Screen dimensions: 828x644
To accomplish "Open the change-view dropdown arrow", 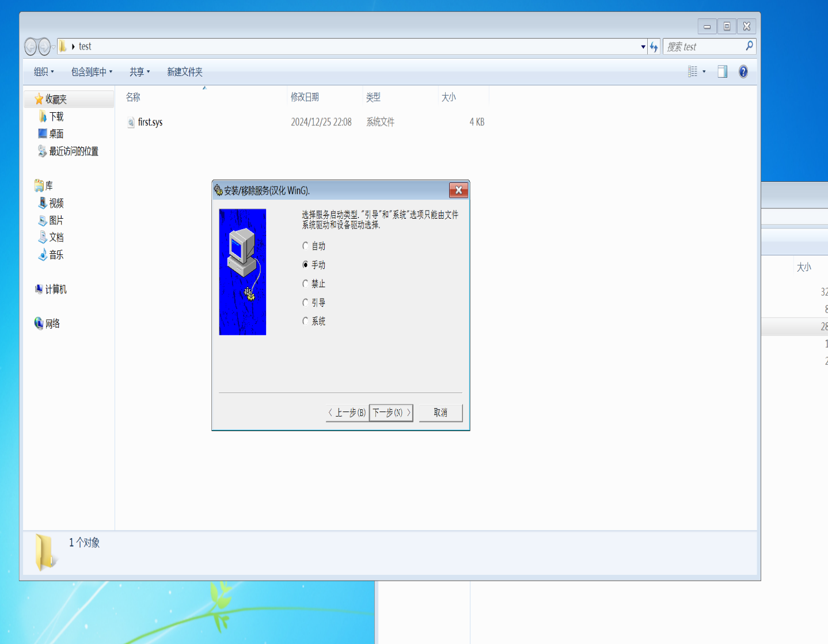I will point(703,71).
